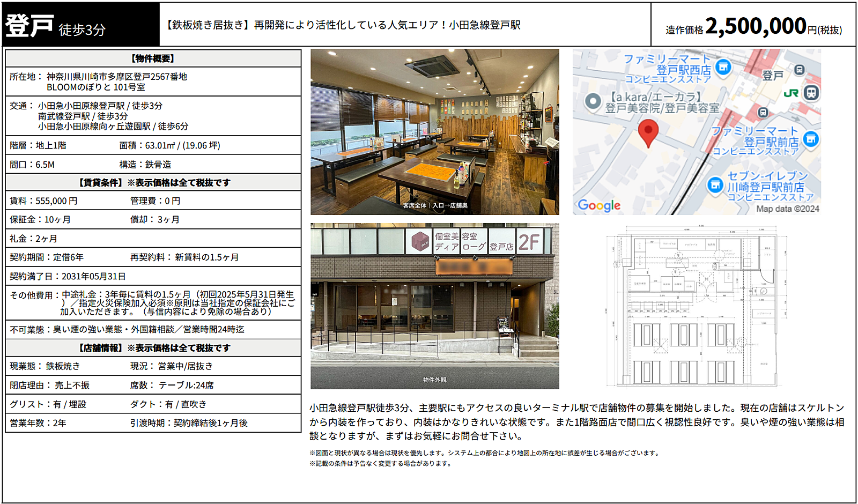The width and height of the screenshot is (858, 504).
Task: Click the 賃貸条件 section header
Action: click(x=153, y=182)
